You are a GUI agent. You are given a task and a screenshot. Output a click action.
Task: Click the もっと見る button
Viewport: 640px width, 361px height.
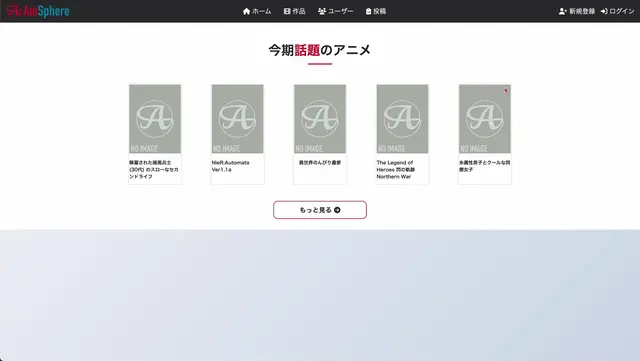pos(320,210)
